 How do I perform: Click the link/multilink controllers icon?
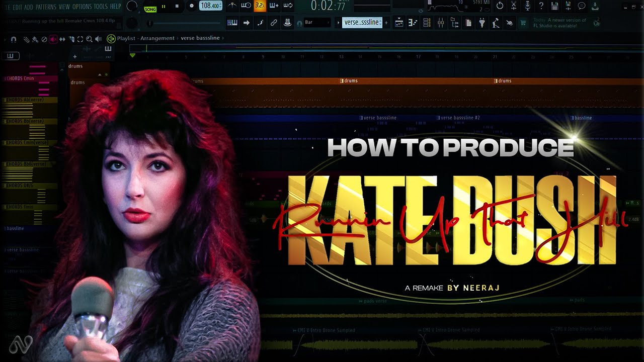click(274, 23)
